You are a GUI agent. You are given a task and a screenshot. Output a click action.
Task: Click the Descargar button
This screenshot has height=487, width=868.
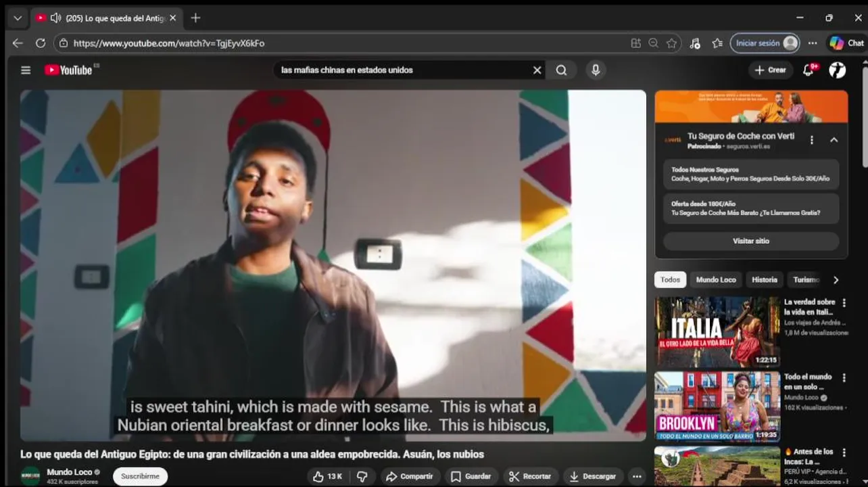coord(593,476)
